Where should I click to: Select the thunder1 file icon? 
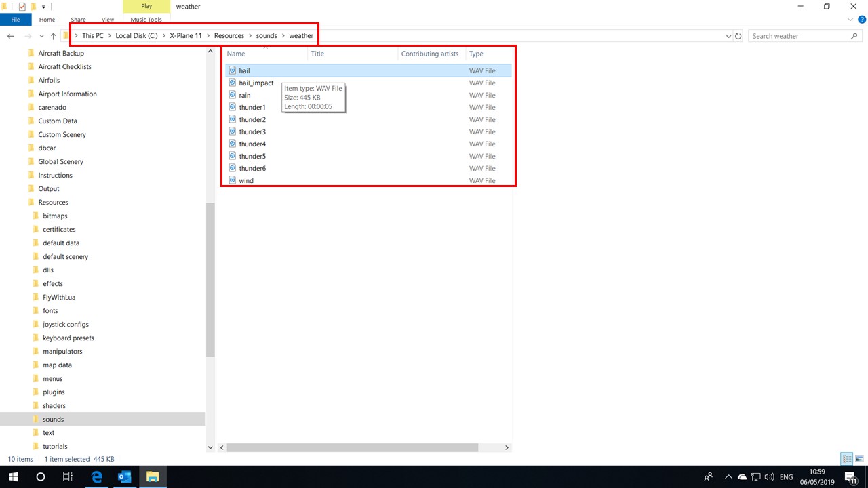click(233, 107)
